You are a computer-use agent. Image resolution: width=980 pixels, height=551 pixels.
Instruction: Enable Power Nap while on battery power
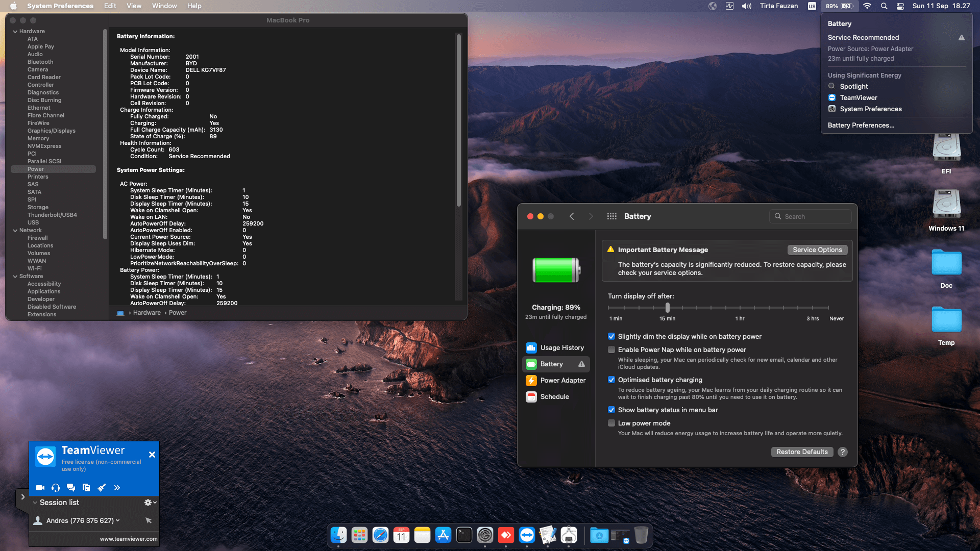(611, 350)
